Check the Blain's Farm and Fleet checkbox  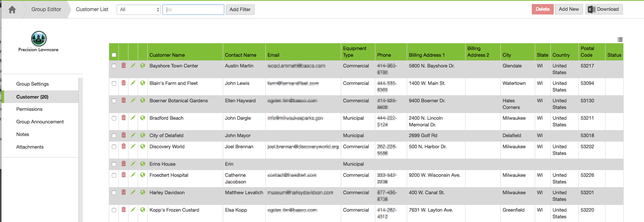114,83
